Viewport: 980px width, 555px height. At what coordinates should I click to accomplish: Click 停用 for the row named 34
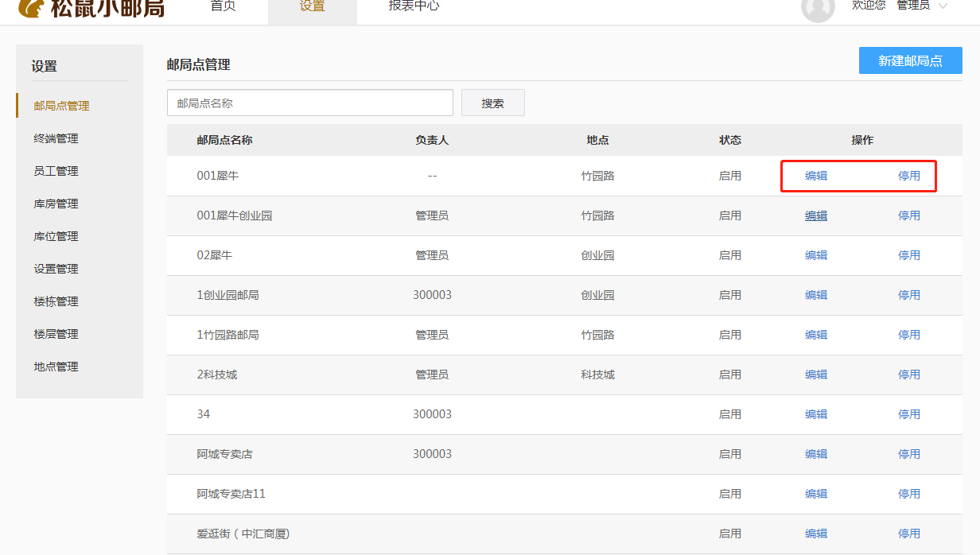pyautogui.click(x=909, y=414)
